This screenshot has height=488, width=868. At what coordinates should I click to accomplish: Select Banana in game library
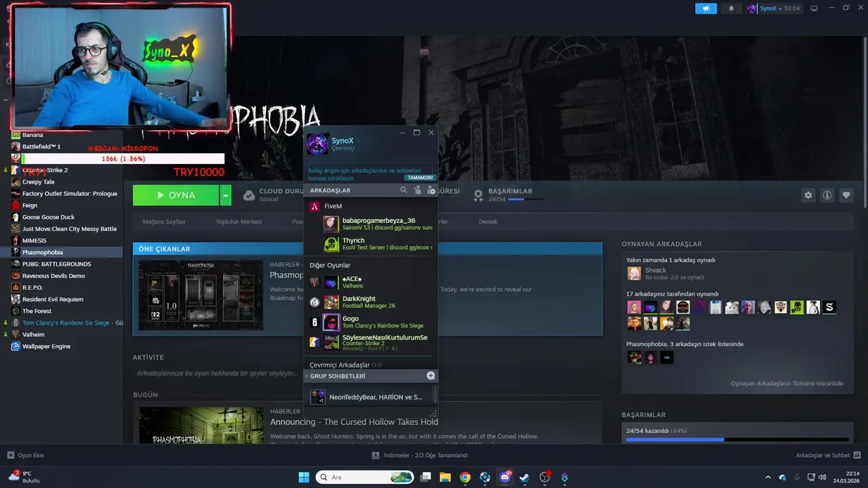(33, 135)
